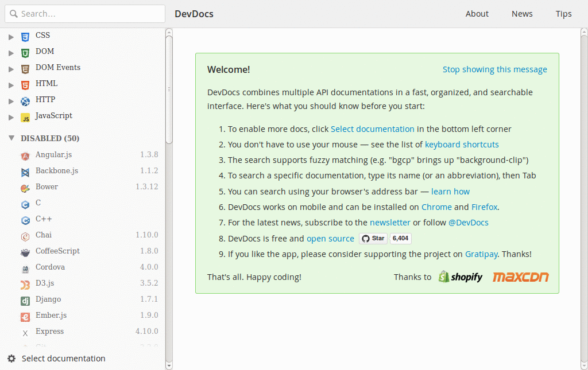Open the @DevDocs Twitter link
The image size is (588, 370).
(469, 223)
